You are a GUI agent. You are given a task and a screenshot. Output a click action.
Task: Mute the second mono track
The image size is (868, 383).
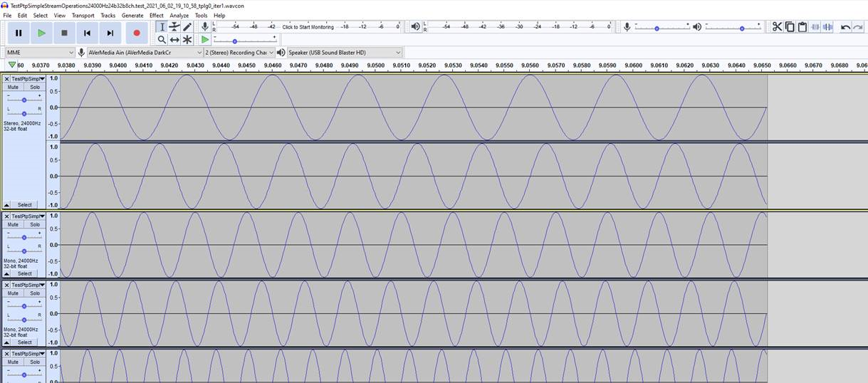[13, 293]
